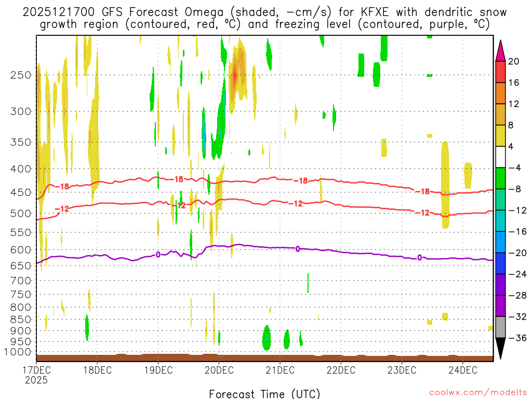Click the 1000 pressure level label
Screen dimensions: 532x399
(x=18, y=352)
